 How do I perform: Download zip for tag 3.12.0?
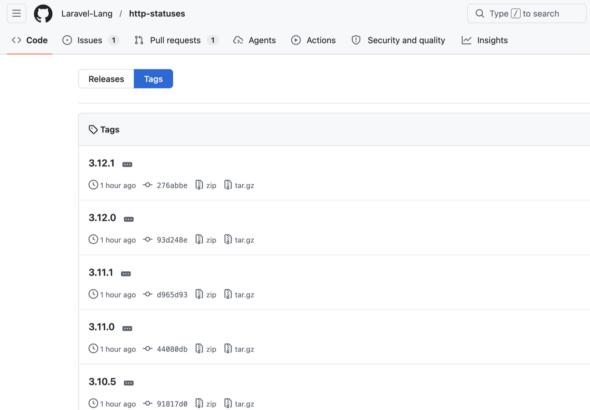pos(205,240)
